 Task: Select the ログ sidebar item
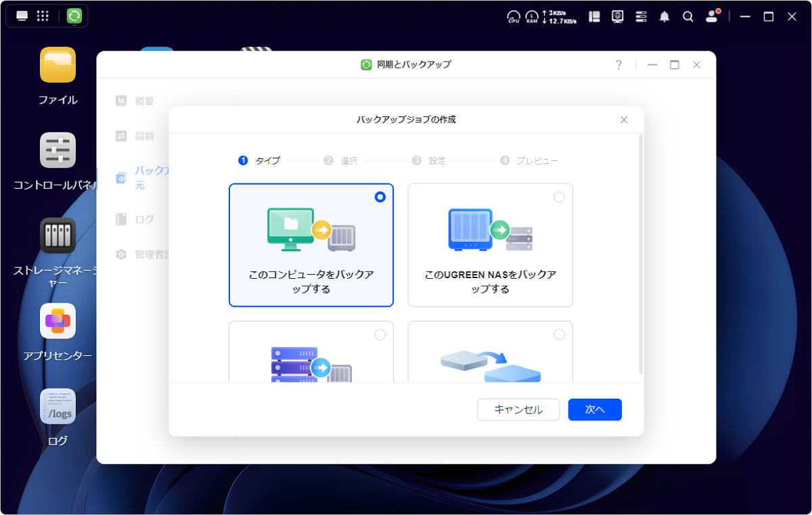(x=135, y=219)
